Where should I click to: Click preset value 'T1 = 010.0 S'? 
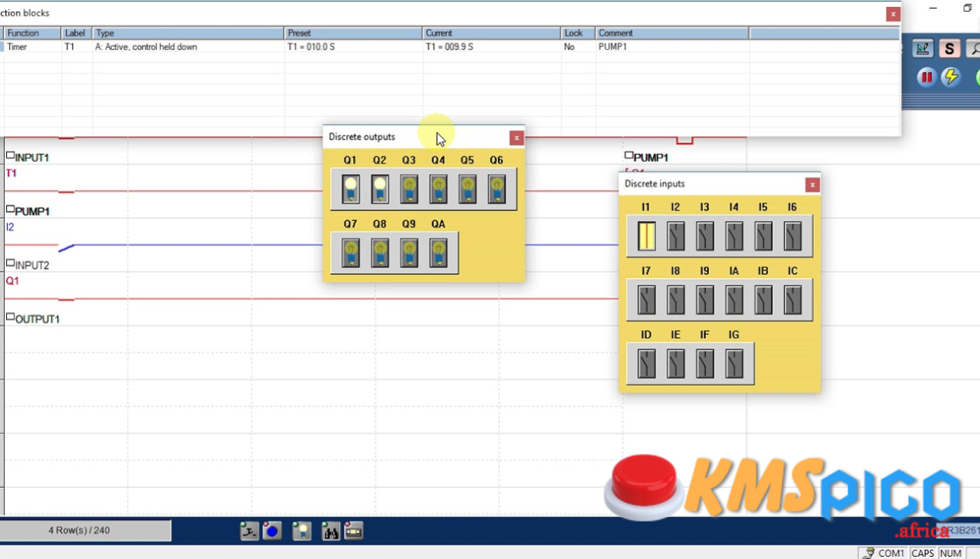tap(311, 47)
